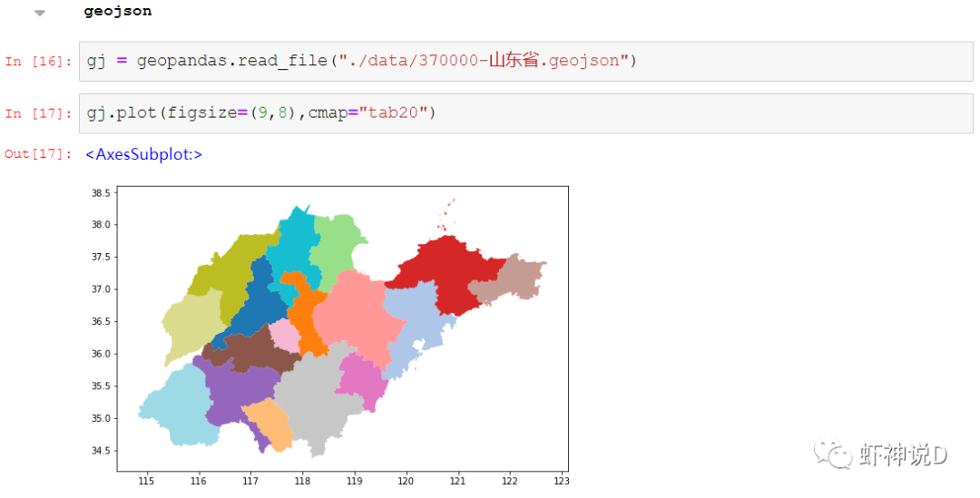Click the Shandong map plot image
The image size is (980, 498).
[x=330, y=337]
